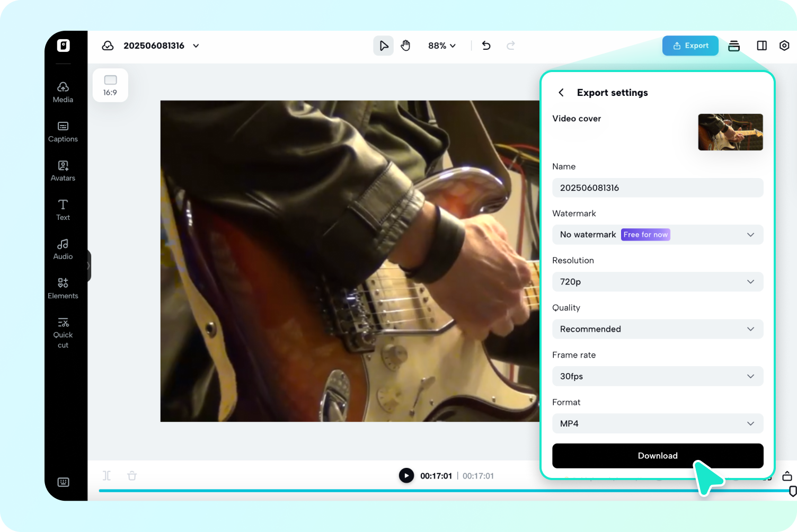Click the CapCut logo icon
This screenshot has height=532, width=797.
pyautogui.click(x=64, y=46)
